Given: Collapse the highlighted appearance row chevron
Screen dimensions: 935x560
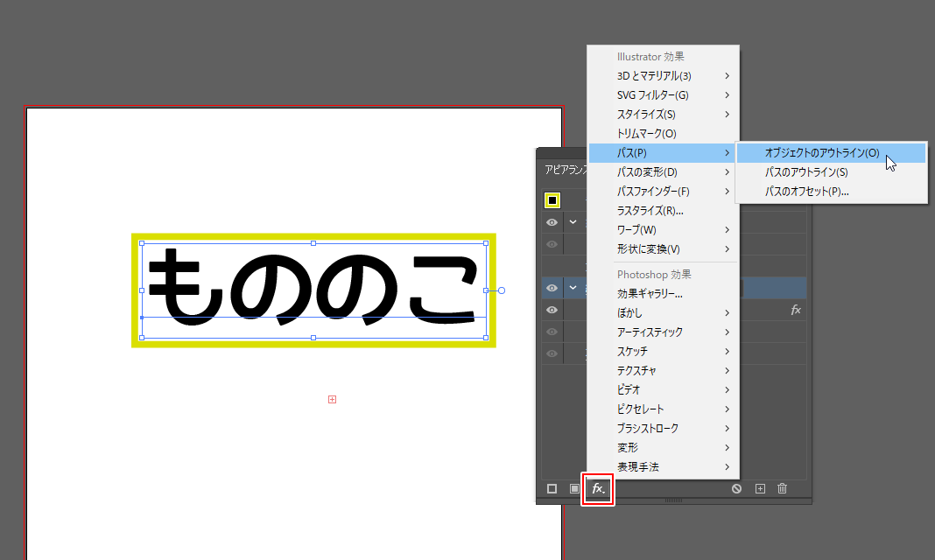Looking at the screenshot, I should coord(573,288).
